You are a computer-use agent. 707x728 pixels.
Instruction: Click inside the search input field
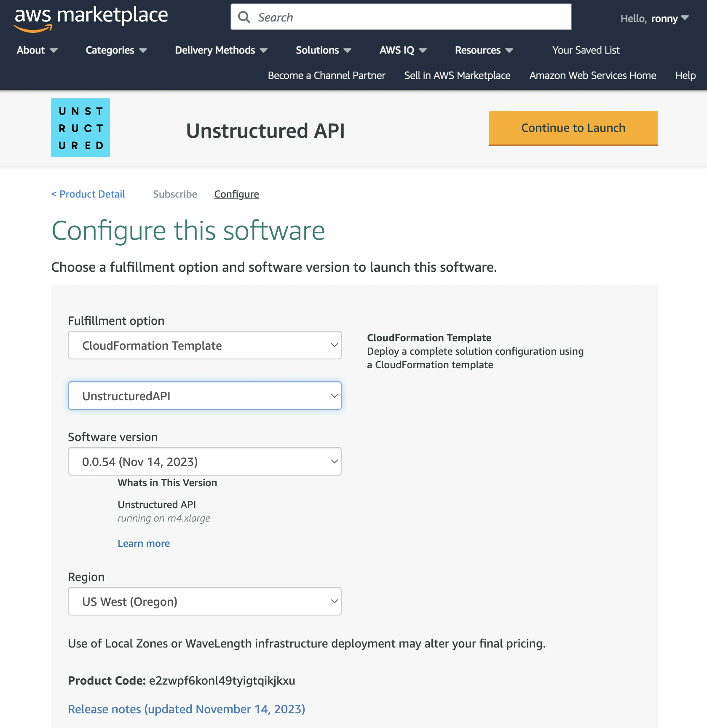(400, 17)
